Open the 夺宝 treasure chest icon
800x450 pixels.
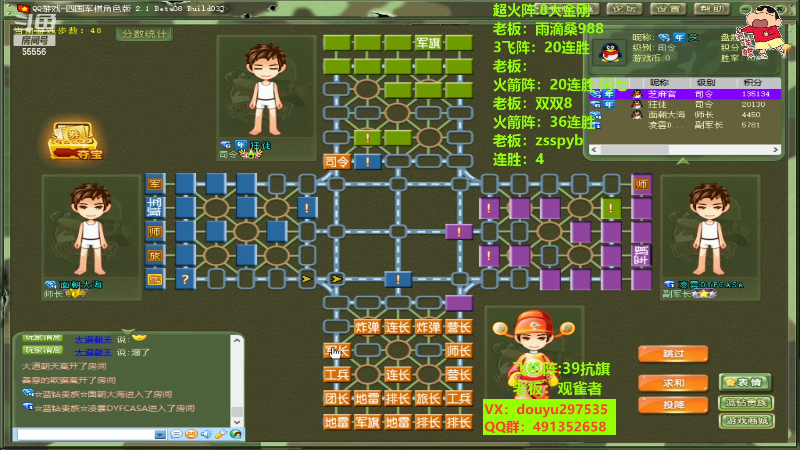[x=76, y=141]
